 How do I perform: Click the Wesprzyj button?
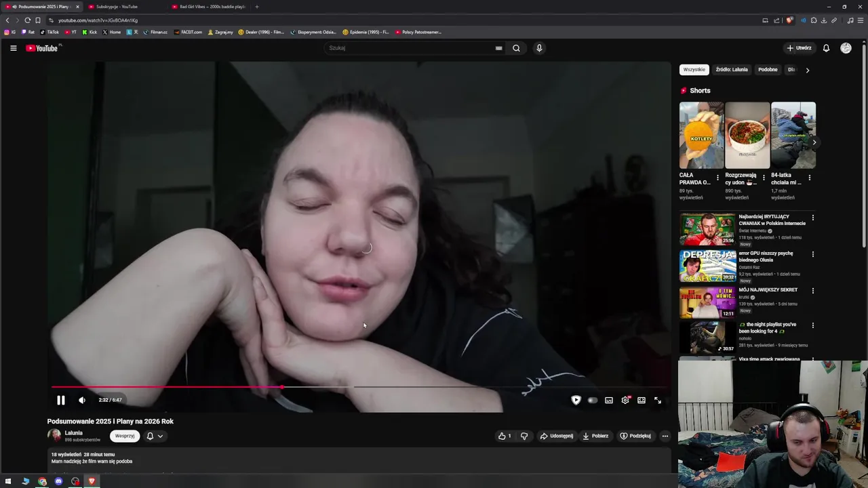(125, 436)
